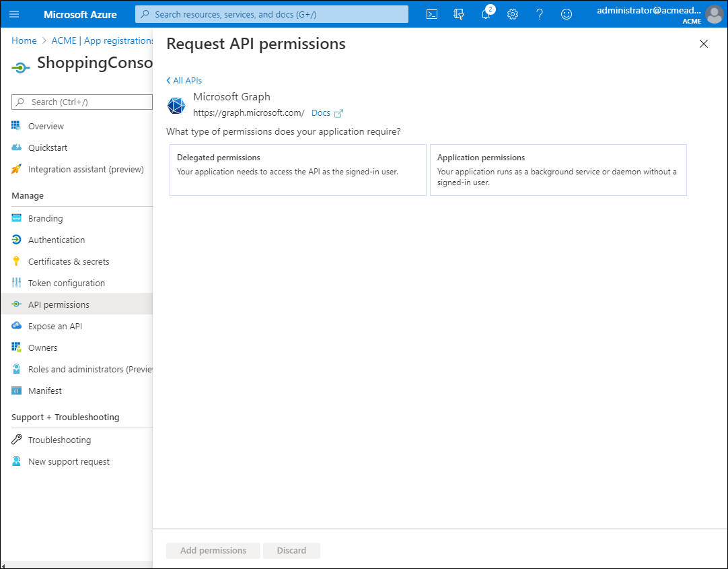This screenshot has width=728, height=569.
Task: Navigate to Token configuration
Action: [x=66, y=283]
